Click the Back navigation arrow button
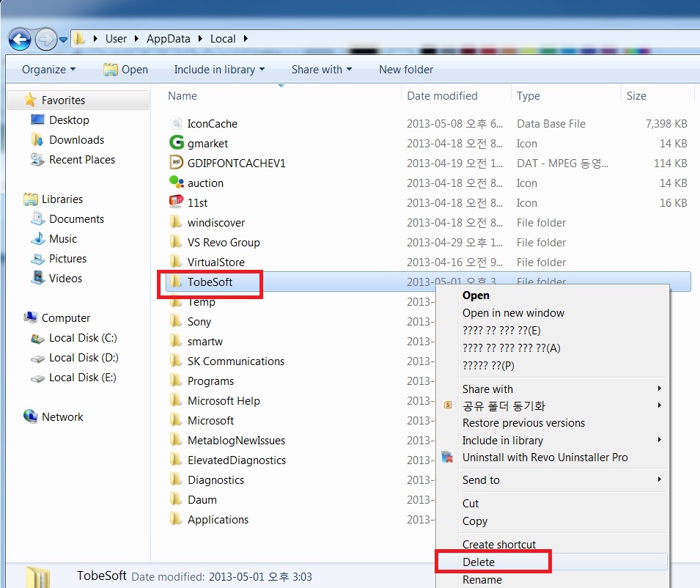Image resolution: width=700 pixels, height=588 pixels. click(20, 39)
